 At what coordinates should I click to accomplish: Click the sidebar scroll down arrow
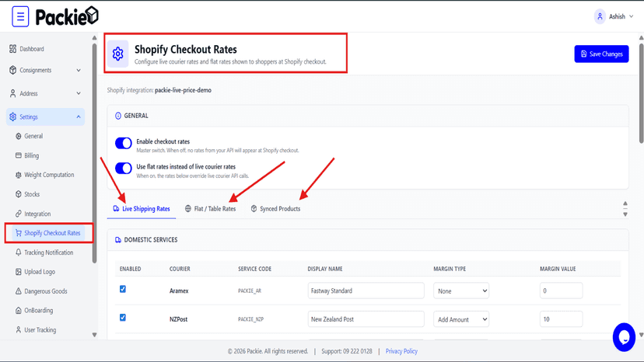[x=94, y=335]
